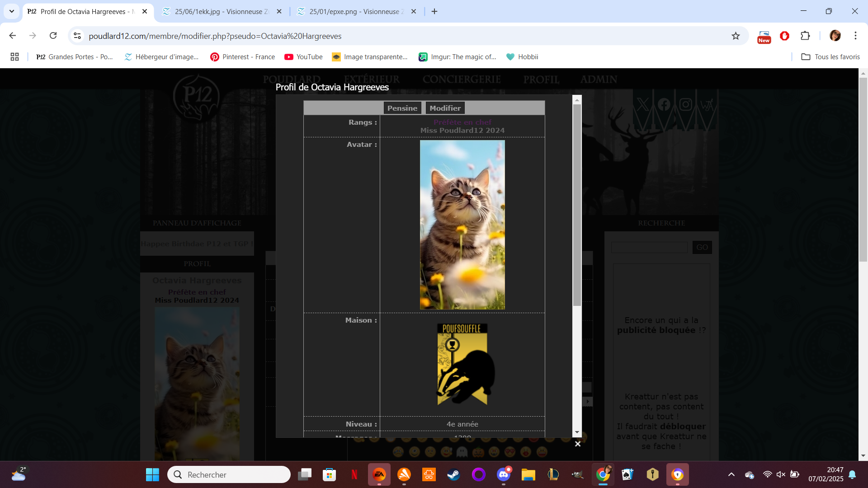The height and width of the screenshot is (488, 868).
Task: Click the profile popup scrollbar down arrow
Action: click(x=577, y=432)
